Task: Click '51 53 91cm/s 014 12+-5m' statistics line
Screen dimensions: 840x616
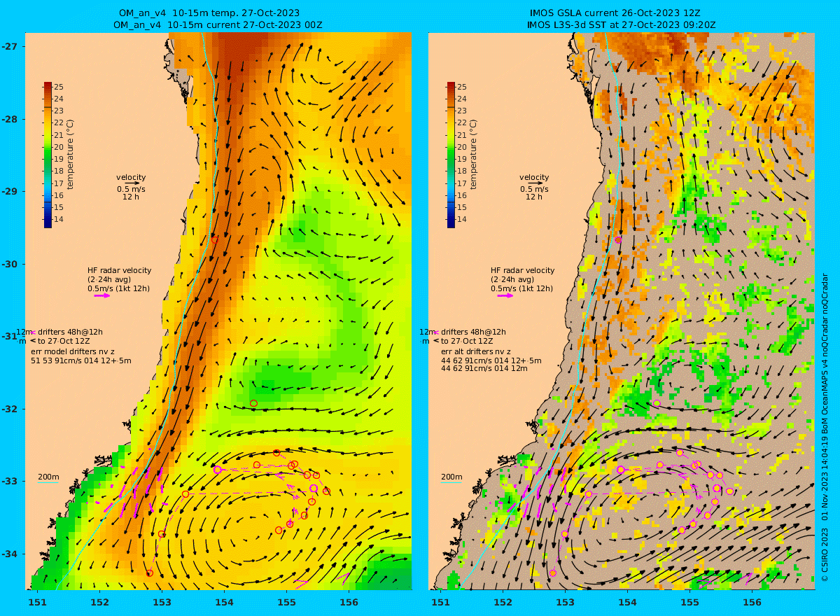Action: point(81,360)
